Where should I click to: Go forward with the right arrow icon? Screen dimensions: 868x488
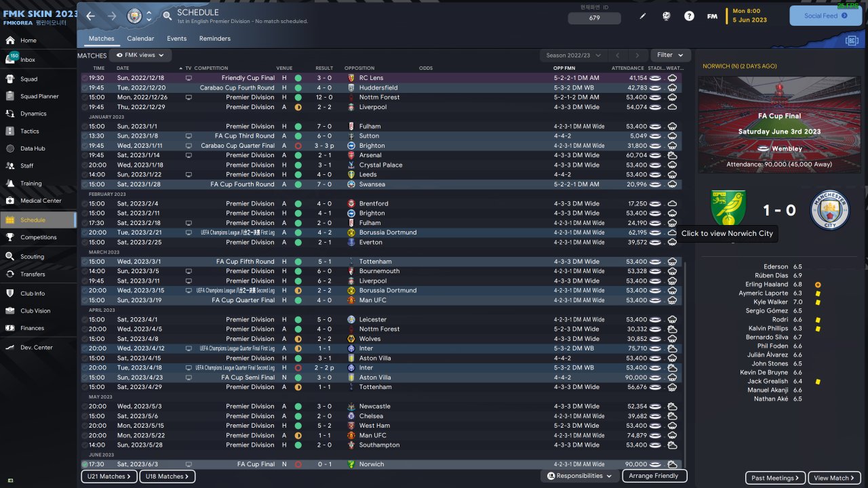tap(112, 16)
